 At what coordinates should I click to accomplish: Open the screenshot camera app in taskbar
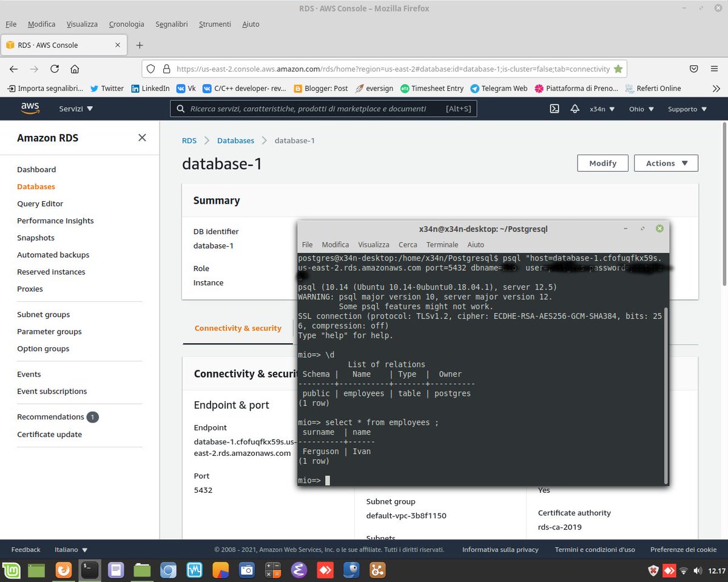click(x=246, y=570)
